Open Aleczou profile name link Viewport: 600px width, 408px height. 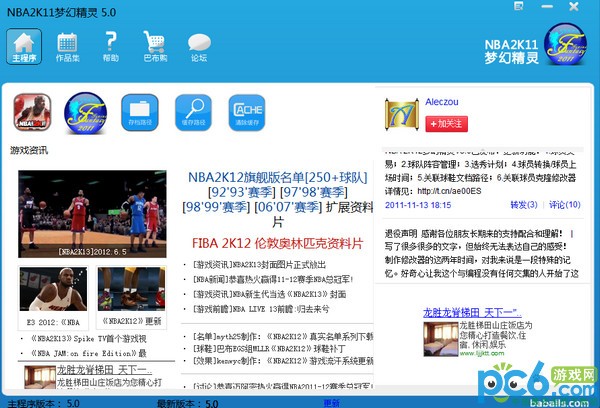(x=442, y=102)
